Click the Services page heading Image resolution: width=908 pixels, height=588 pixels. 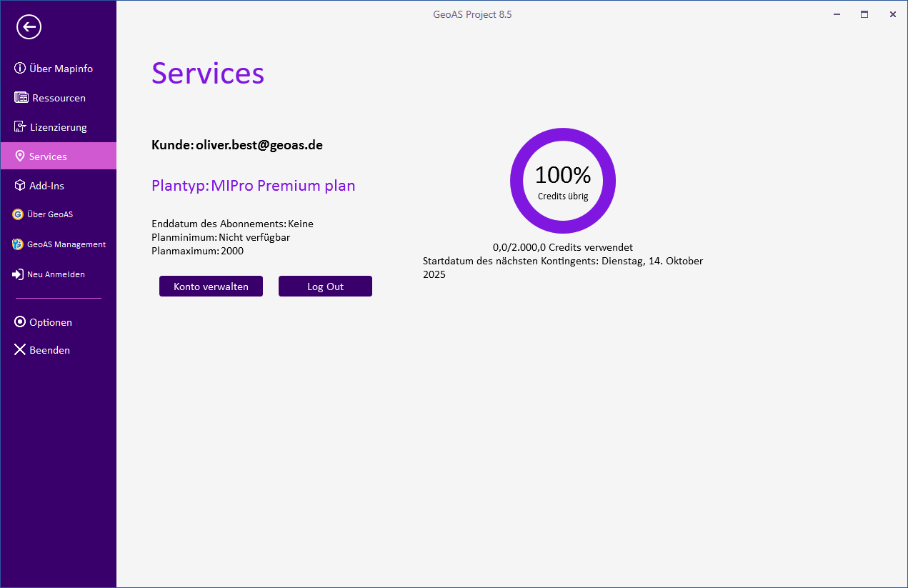pos(208,73)
